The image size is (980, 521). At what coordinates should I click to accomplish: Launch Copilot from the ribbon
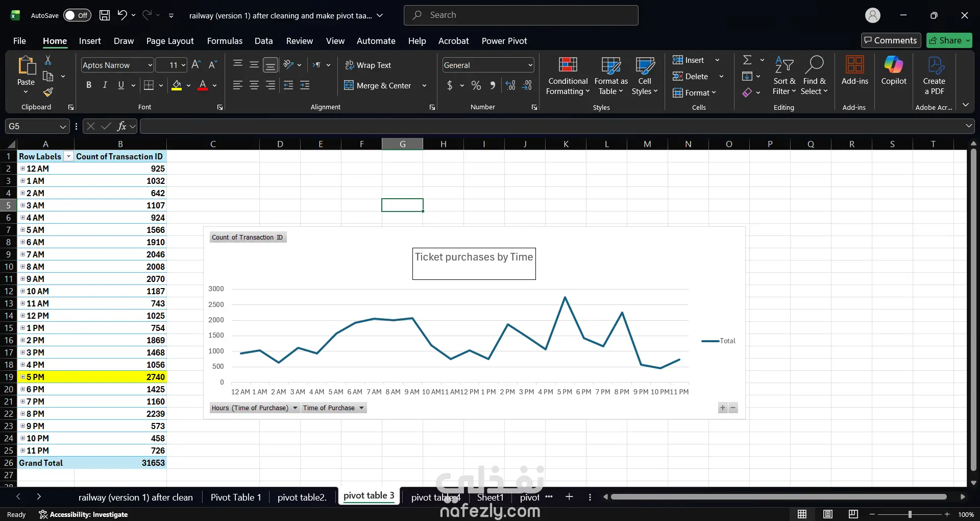click(x=894, y=72)
